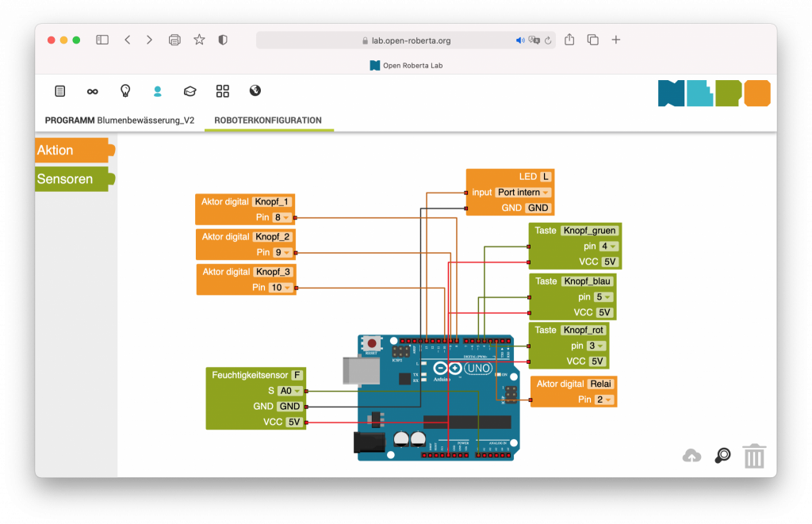Image resolution: width=812 pixels, height=524 pixels.
Task: Click the document edit menu icon
Action: pos(60,91)
